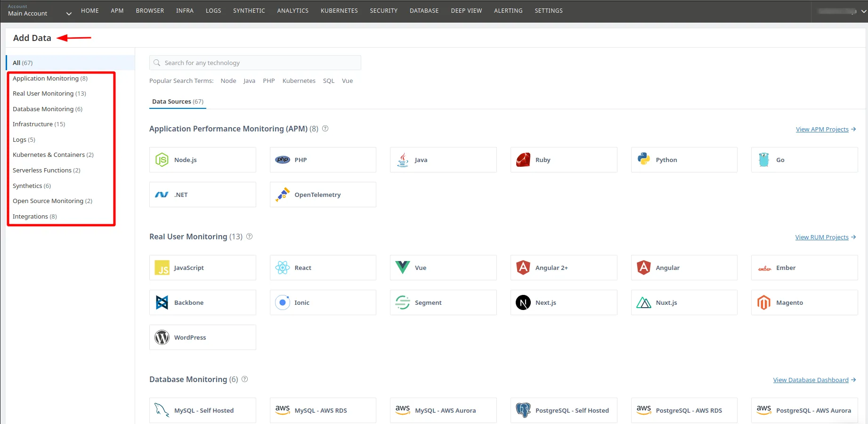
Task: Click the PHP logo icon
Action: 283,160
